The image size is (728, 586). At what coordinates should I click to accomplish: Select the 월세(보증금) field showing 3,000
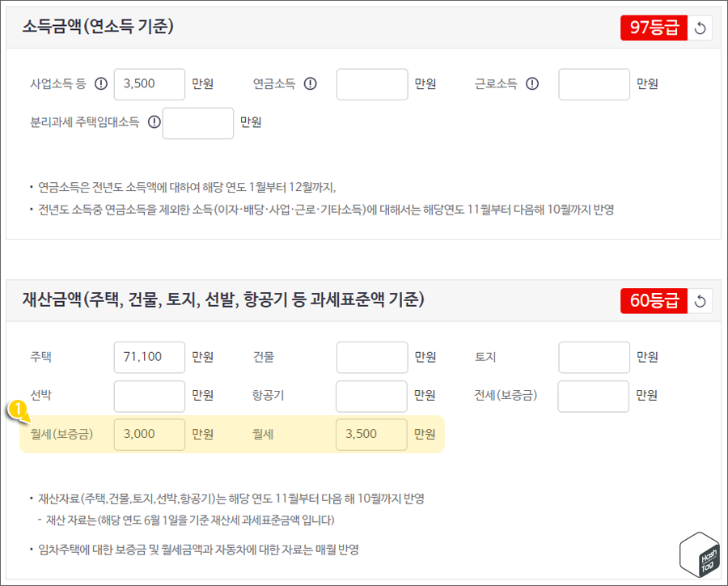149,434
